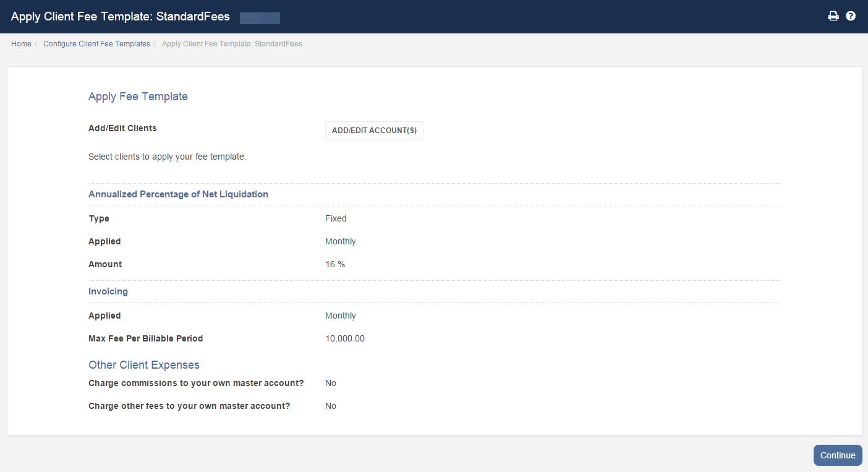Click the 'Add/Edit Clients' label
Screen dimensions: 868x472
[x=122, y=128]
